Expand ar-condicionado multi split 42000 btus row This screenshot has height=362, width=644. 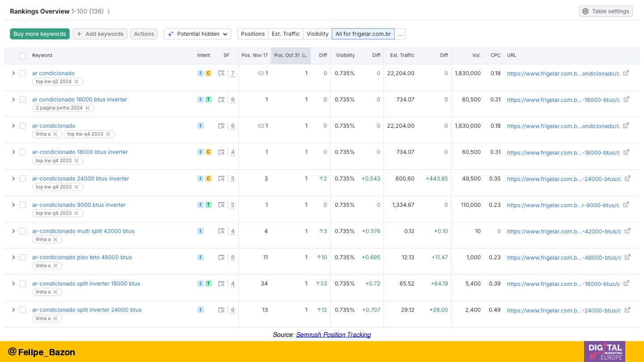[13, 231]
